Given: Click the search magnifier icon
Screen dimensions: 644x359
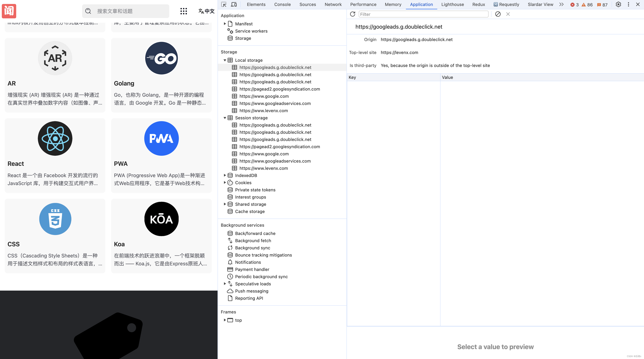Looking at the screenshot, I should [x=88, y=11].
